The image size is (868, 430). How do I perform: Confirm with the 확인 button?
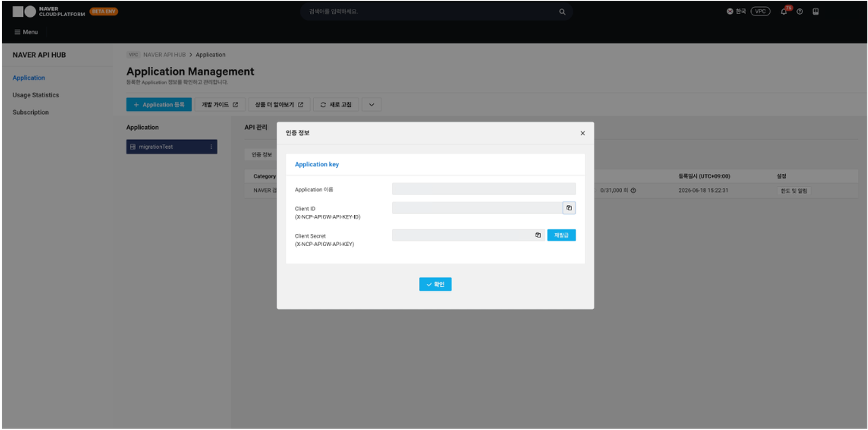435,284
